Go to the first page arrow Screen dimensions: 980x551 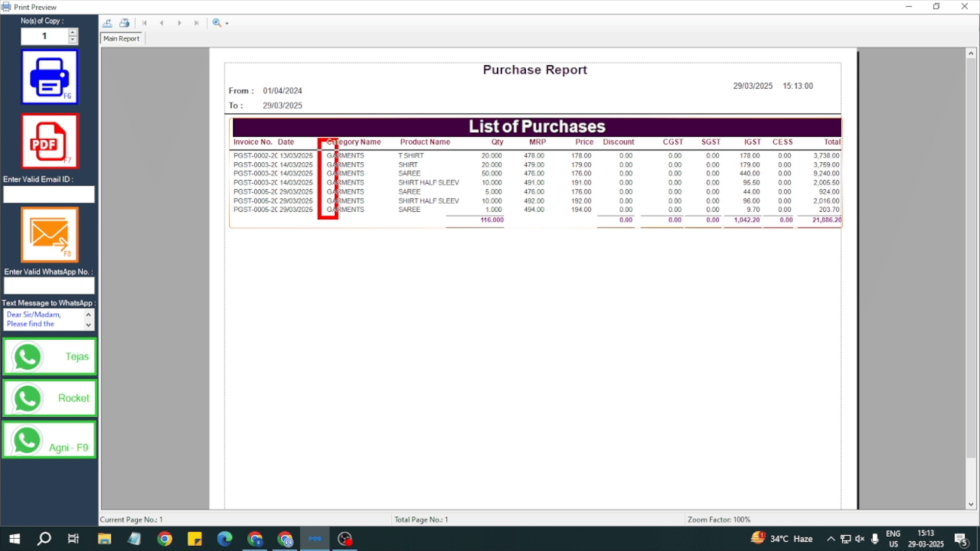point(144,23)
